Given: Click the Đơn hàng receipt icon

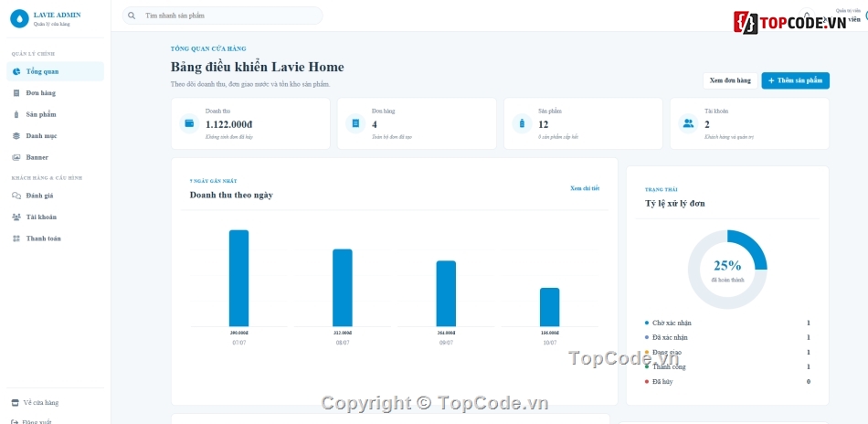Looking at the screenshot, I should click(x=16, y=93).
